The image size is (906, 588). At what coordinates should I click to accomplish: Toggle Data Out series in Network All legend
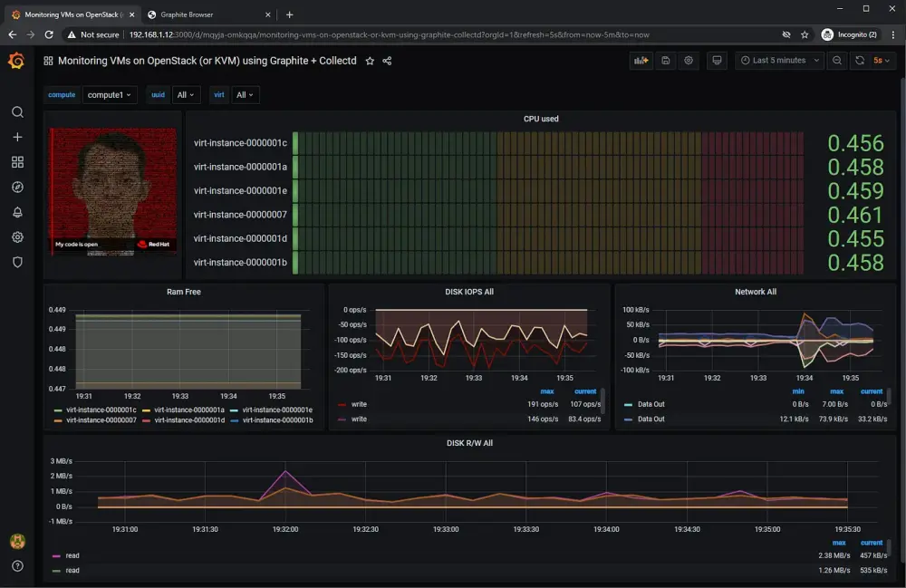(651, 404)
